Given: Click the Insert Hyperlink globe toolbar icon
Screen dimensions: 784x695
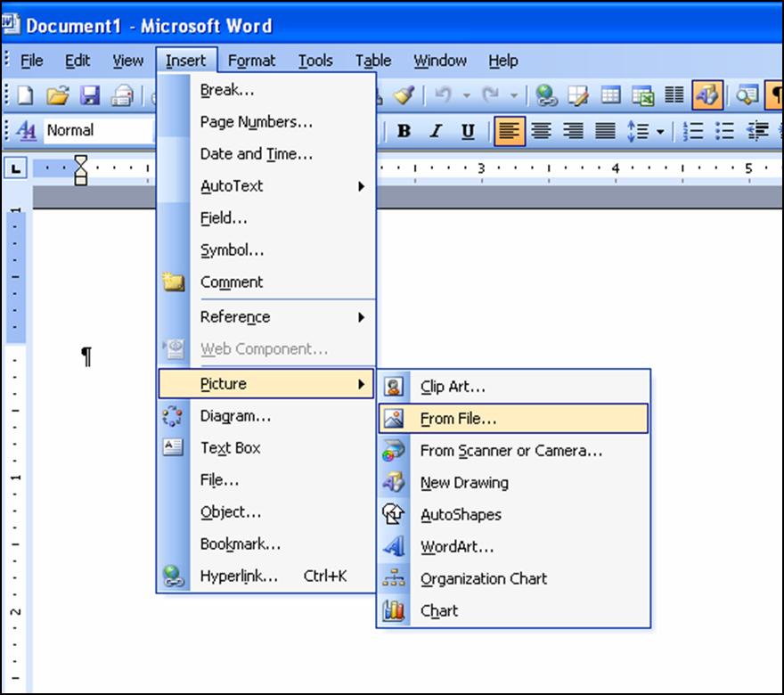Looking at the screenshot, I should (546, 95).
